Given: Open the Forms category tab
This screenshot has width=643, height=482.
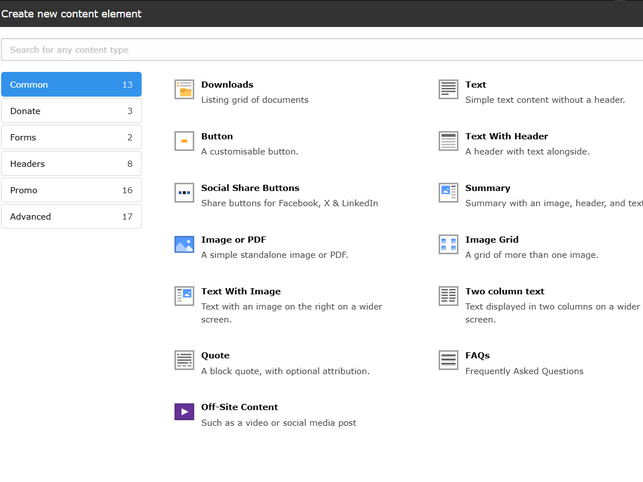Looking at the screenshot, I should pyautogui.click(x=71, y=137).
